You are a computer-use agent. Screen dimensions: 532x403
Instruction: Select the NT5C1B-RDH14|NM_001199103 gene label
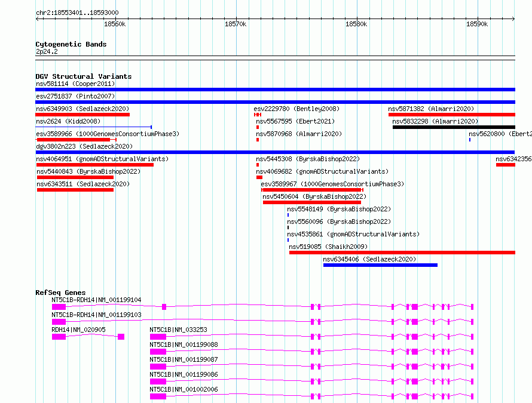tap(96, 315)
